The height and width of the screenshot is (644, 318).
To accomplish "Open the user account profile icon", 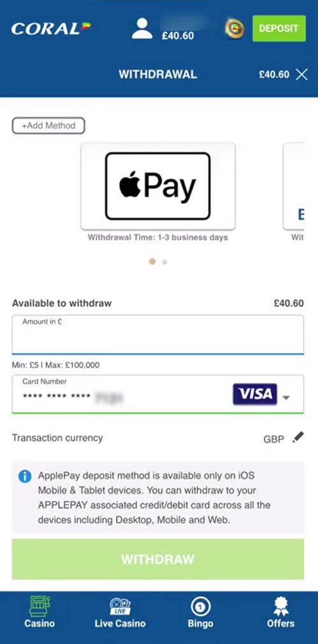I will [142, 28].
